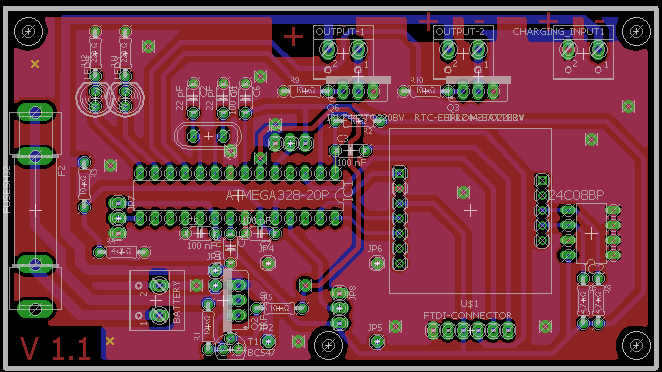This screenshot has height=372, width=662.
Task: Select the V 1.1 version text
Action: [x=55, y=349]
